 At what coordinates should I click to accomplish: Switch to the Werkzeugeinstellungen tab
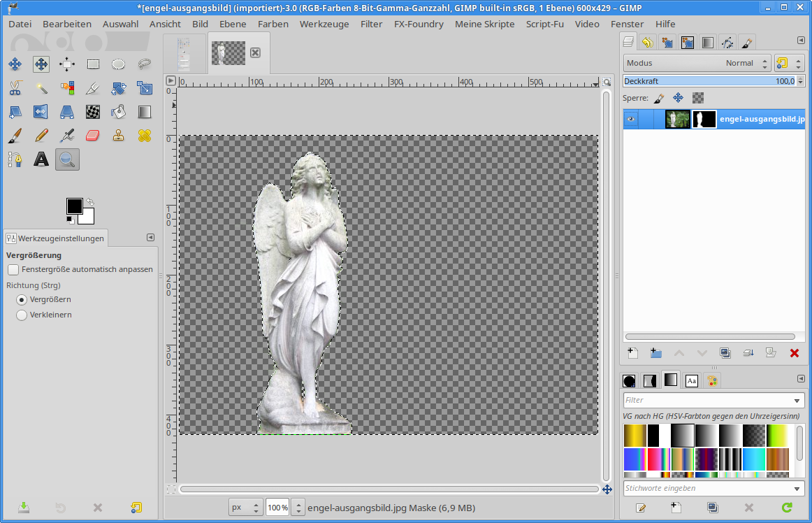coord(56,238)
